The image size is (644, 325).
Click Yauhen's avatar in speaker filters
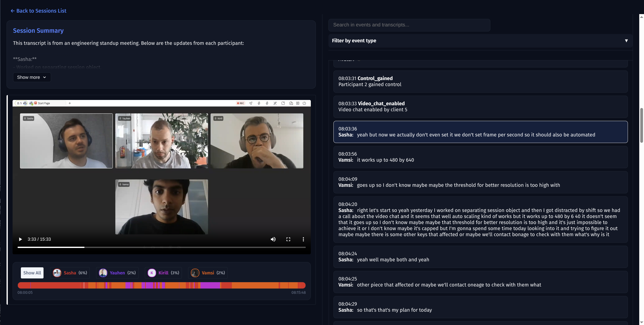(103, 273)
